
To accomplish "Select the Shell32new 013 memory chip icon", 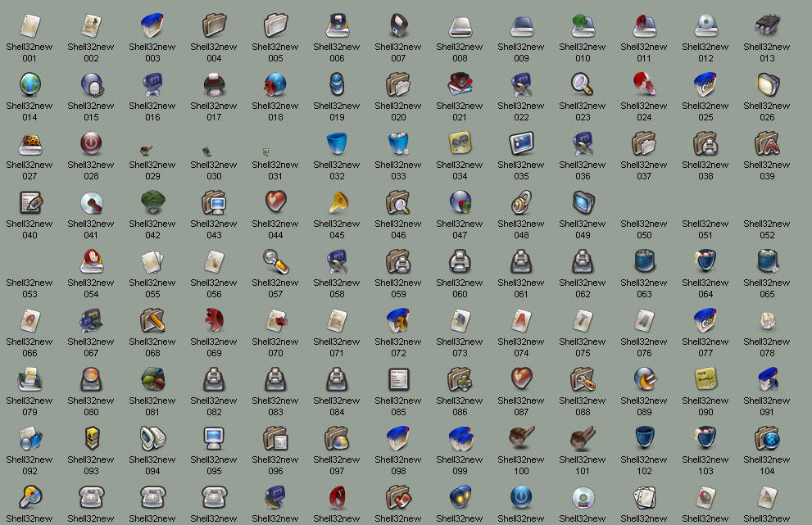I will (x=767, y=25).
